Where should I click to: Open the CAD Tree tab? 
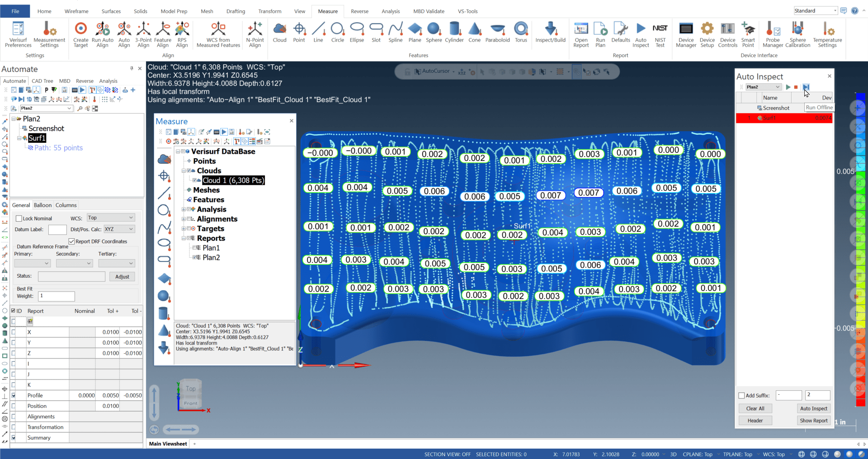click(x=42, y=81)
